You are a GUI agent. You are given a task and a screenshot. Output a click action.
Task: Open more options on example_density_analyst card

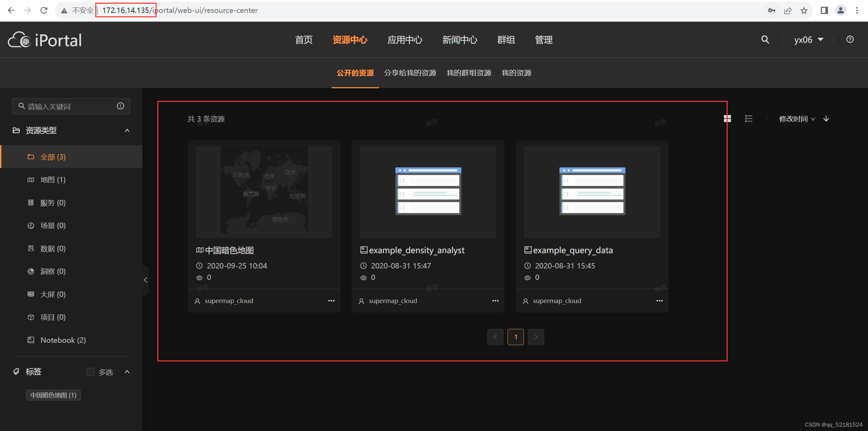[495, 300]
